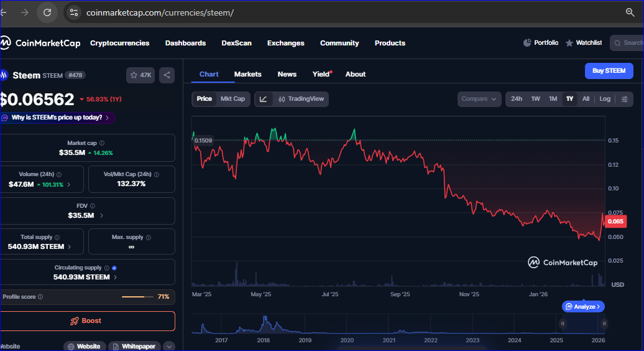Image resolution: width=644 pixels, height=351 pixels.
Task: Switch to the News tab
Action: (x=287, y=75)
